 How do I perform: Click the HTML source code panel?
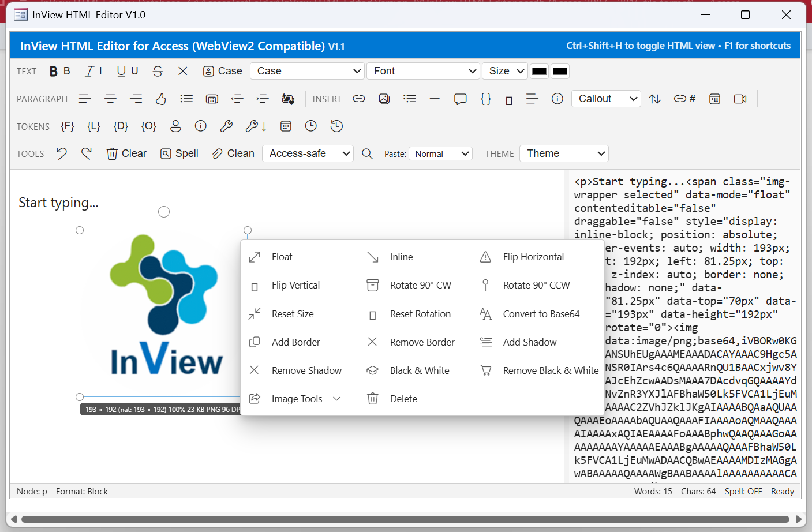tap(684, 326)
